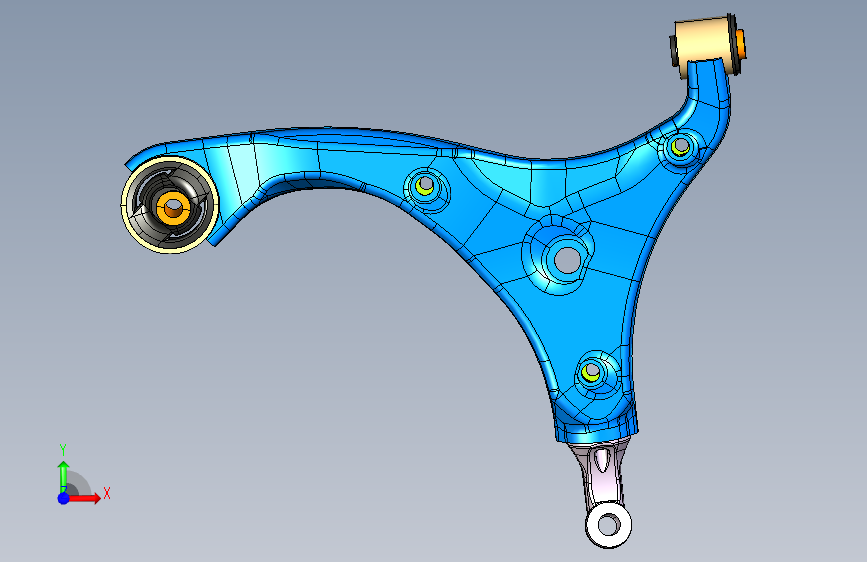Select the orange sleeve tip of the cream bushing
This screenshot has width=867, height=562.
pyautogui.click(x=740, y=44)
